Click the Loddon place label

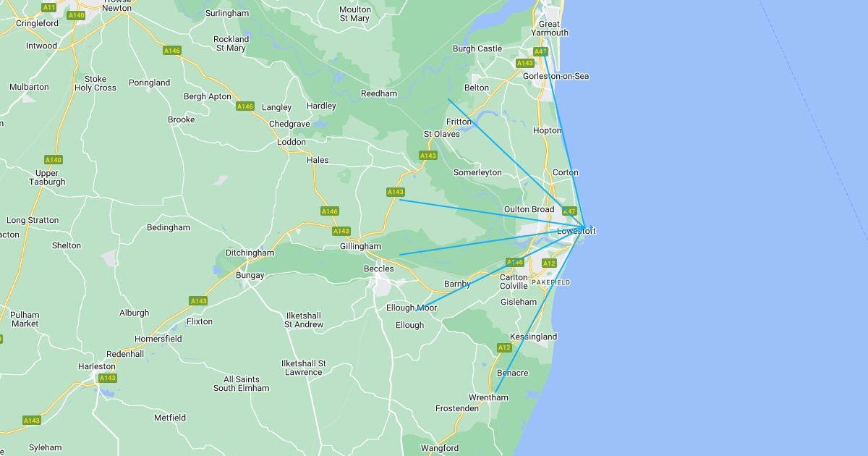point(292,143)
